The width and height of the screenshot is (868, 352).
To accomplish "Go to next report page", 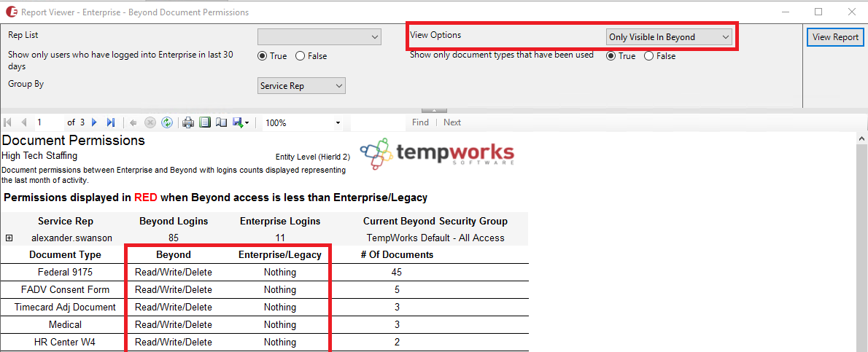I will (94, 122).
